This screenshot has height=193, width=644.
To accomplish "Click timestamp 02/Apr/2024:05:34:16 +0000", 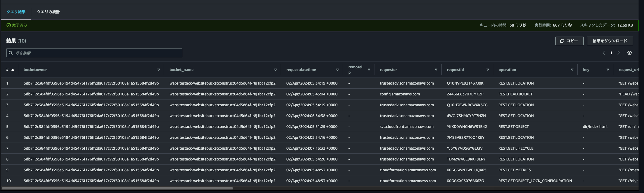I will [312, 137].
